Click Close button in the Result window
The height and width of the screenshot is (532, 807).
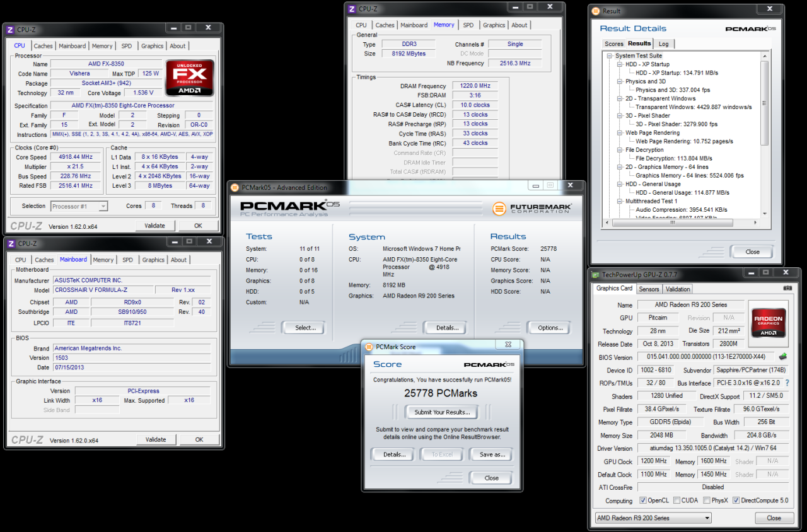[752, 252]
